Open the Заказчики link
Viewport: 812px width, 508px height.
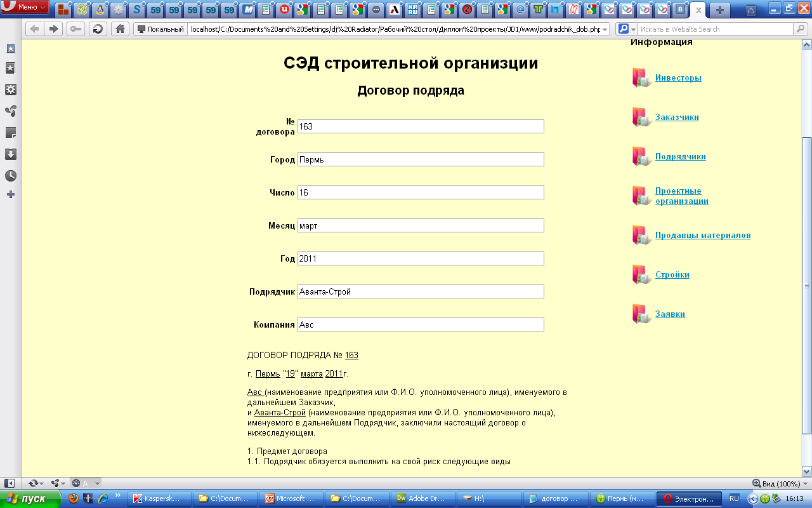point(677,117)
